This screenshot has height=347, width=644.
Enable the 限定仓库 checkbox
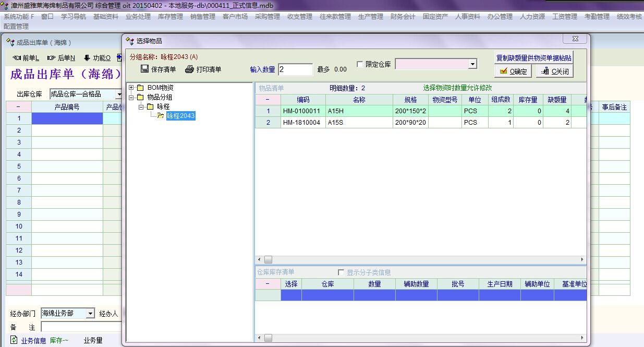[x=360, y=64]
